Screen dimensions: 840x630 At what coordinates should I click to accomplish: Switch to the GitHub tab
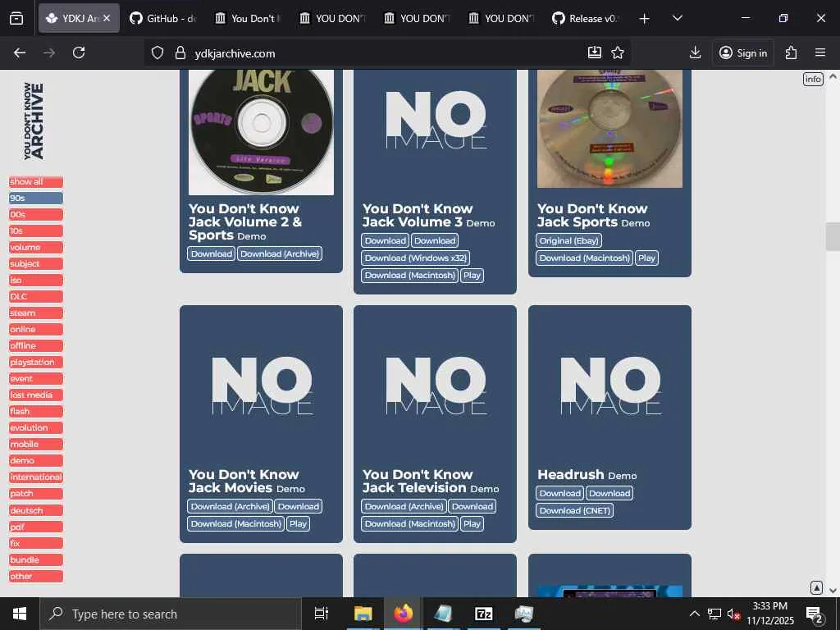coord(163,18)
